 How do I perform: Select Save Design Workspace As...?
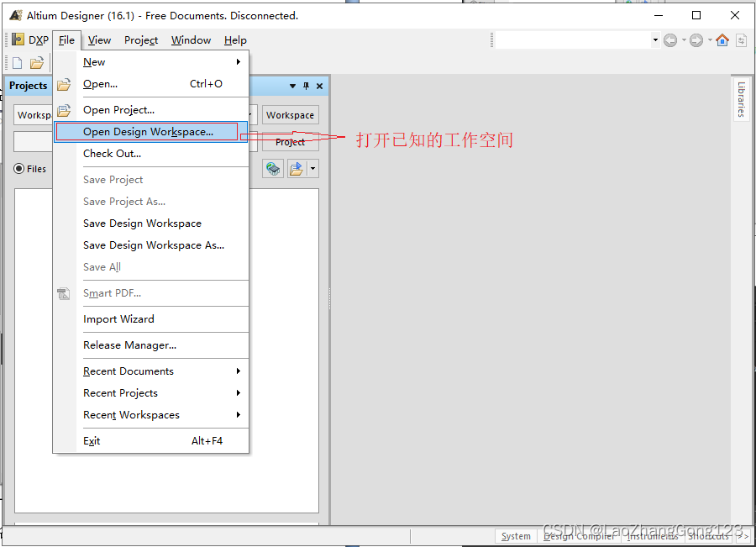coord(151,245)
